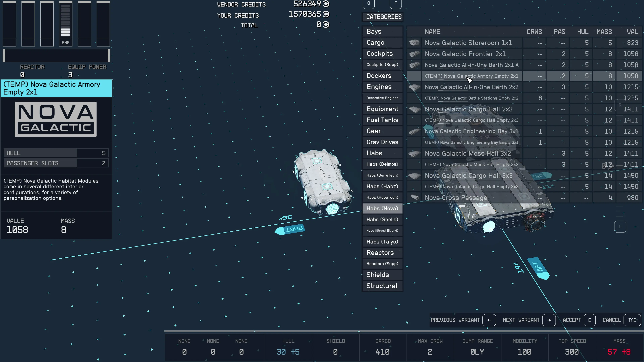
Task: Select (TEMP) Engineering Bay Empty 3x1 row
Action: [524, 142]
